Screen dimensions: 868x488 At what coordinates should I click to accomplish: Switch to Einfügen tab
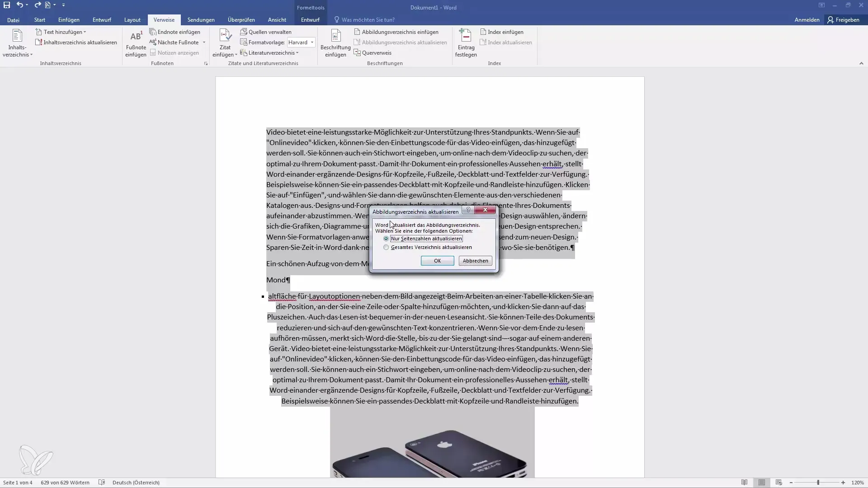69,20
